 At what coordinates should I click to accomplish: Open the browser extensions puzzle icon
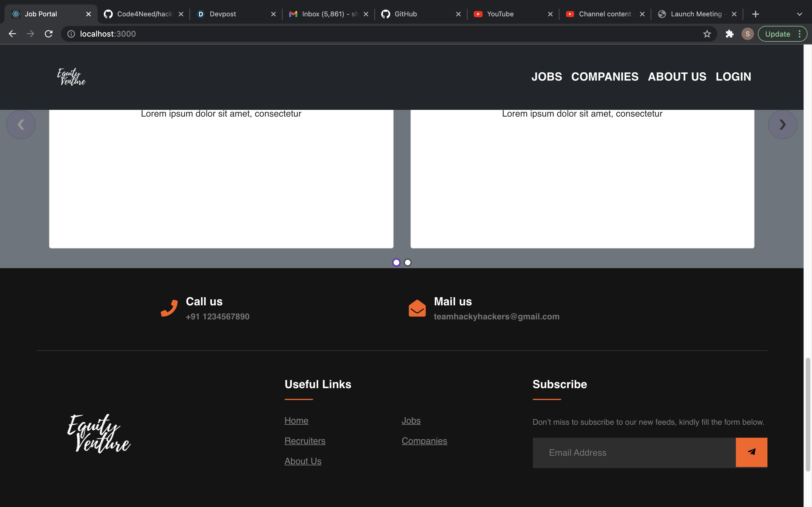coord(729,34)
